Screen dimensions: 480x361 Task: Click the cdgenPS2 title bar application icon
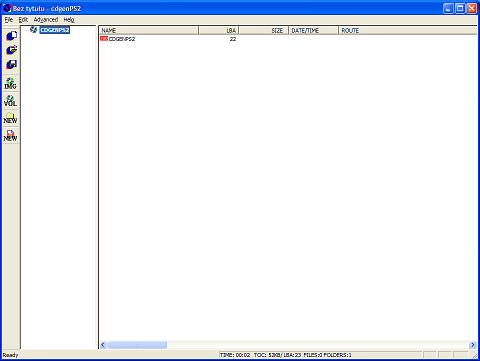[6, 8]
